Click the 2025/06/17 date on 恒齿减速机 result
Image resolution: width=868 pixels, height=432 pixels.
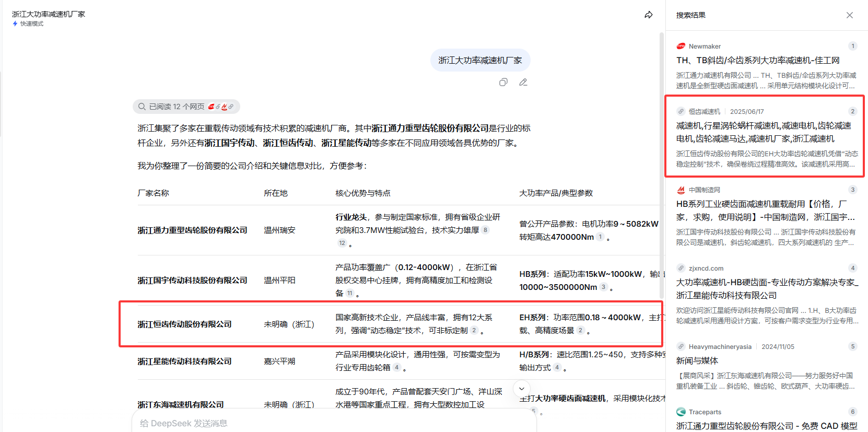point(747,111)
